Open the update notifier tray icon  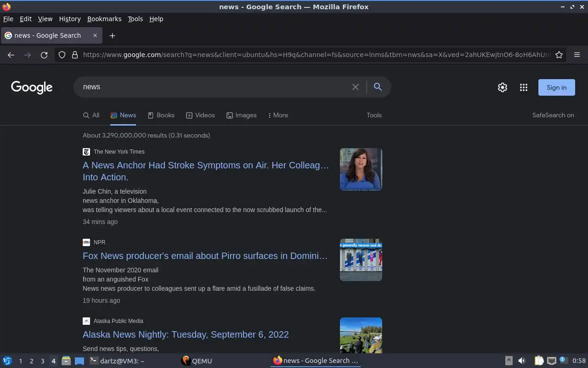564,361
